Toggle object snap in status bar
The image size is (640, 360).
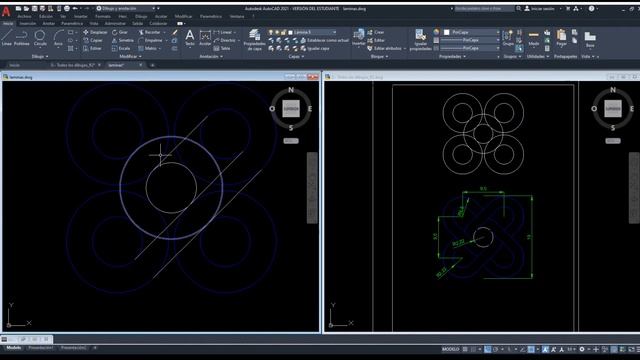531,349
